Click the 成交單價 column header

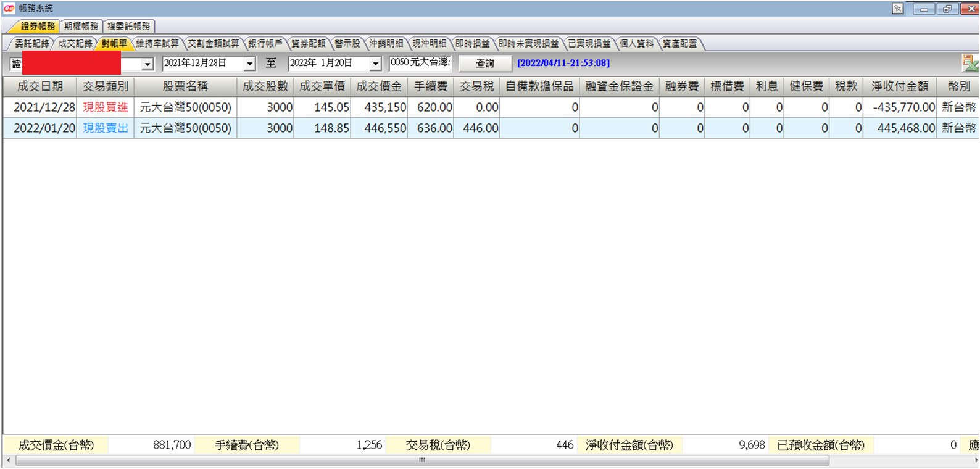tap(322, 86)
